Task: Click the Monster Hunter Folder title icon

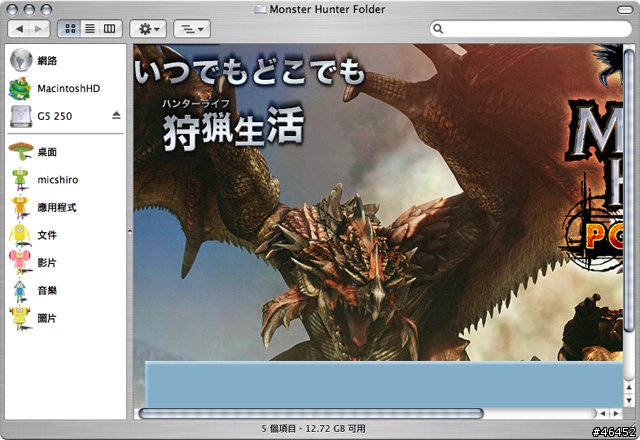Action: [261, 9]
